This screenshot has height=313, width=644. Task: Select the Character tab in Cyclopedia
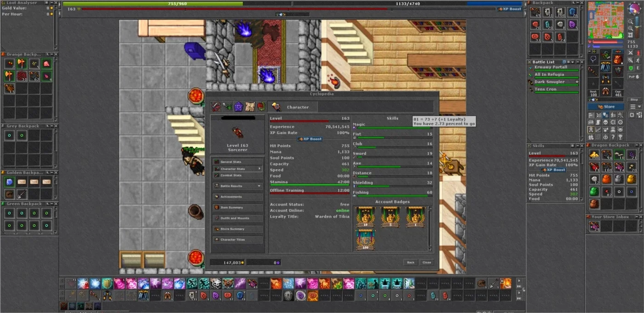292,107
